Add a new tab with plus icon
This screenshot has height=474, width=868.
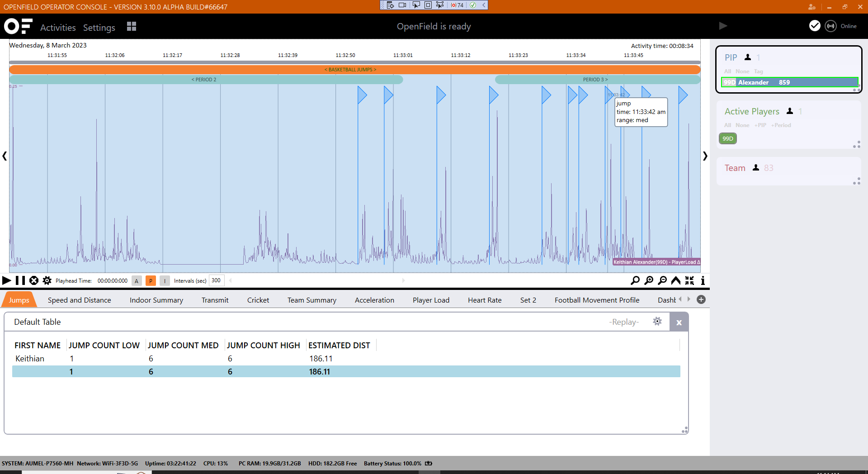[x=701, y=299]
